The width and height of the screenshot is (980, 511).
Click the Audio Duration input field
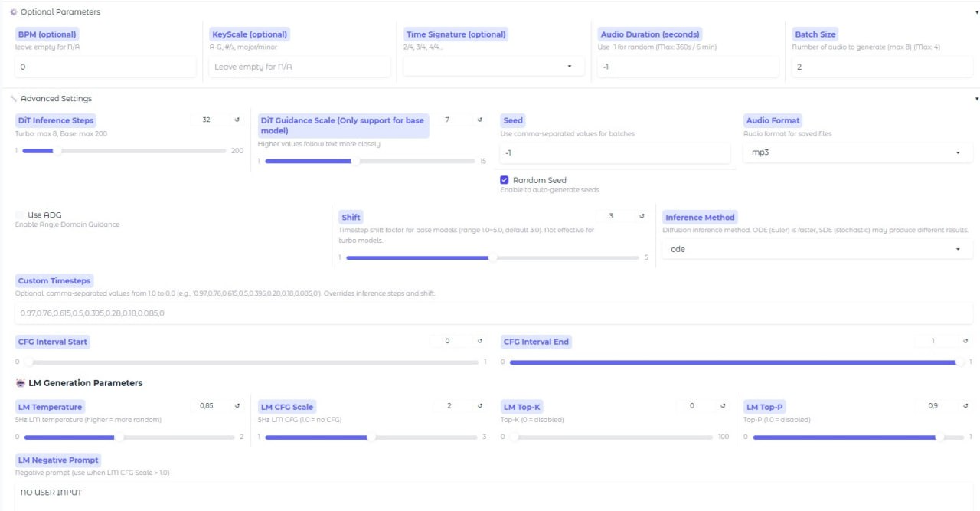[688, 67]
